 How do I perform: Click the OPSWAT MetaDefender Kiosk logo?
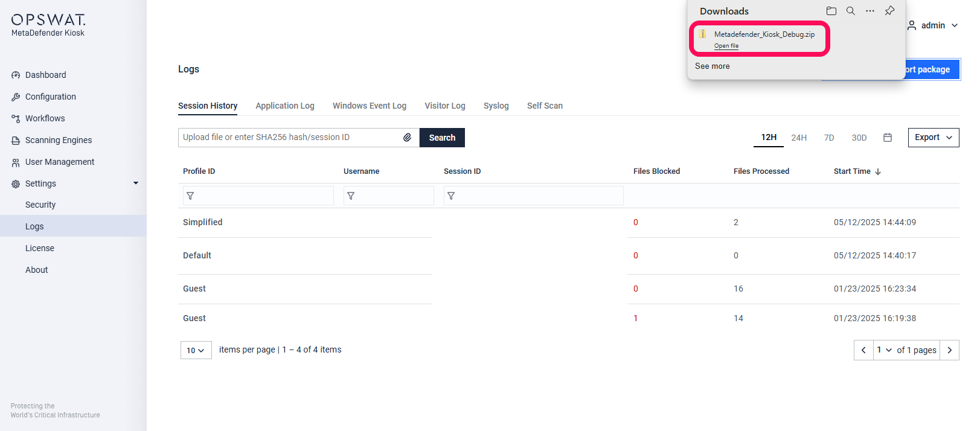coord(48,25)
